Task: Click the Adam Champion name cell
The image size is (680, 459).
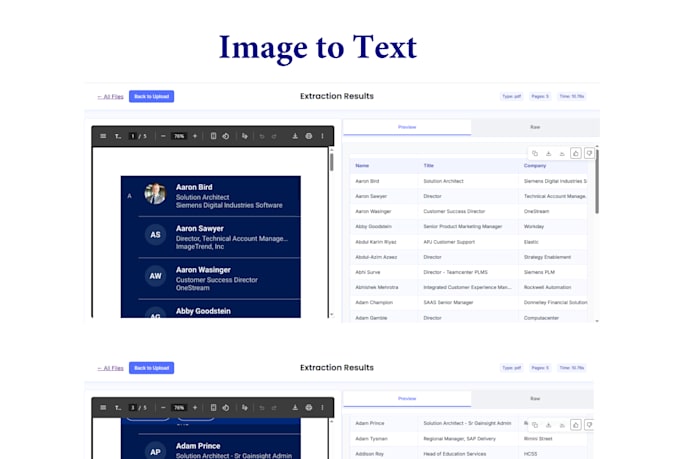Action: pyautogui.click(x=374, y=303)
